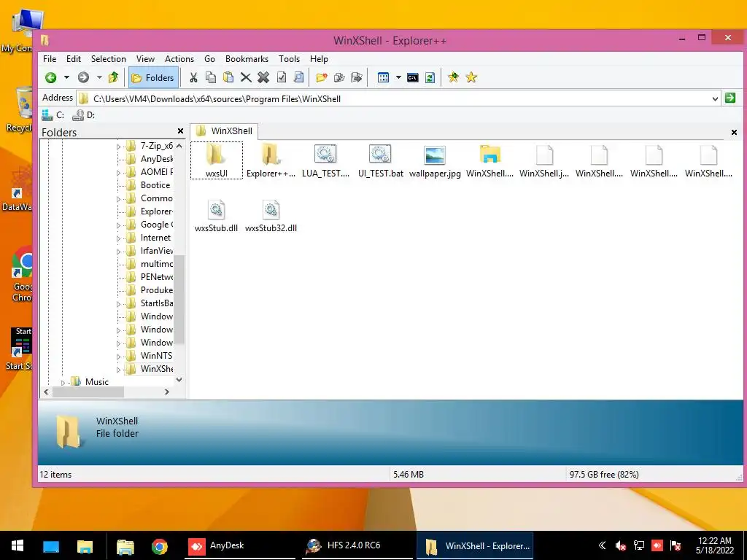Go up one folder level
This screenshot has width=747, height=560.
tap(113, 77)
